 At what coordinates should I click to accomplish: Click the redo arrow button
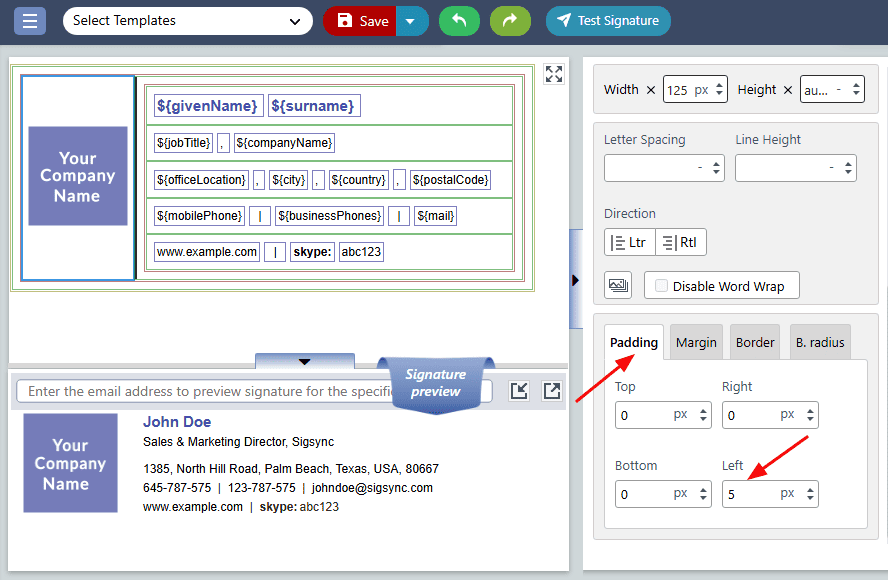point(510,21)
